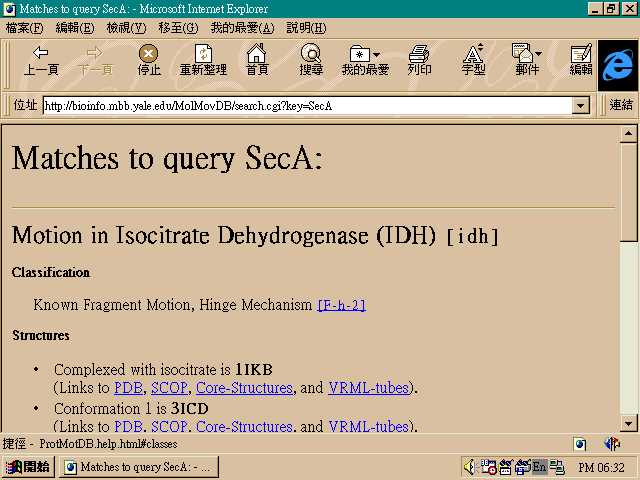Expand the address bar dropdown arrow
Image resolution: width=640 pixels, height=480 pixels.
pyautogui.click(x=580, y=105)
